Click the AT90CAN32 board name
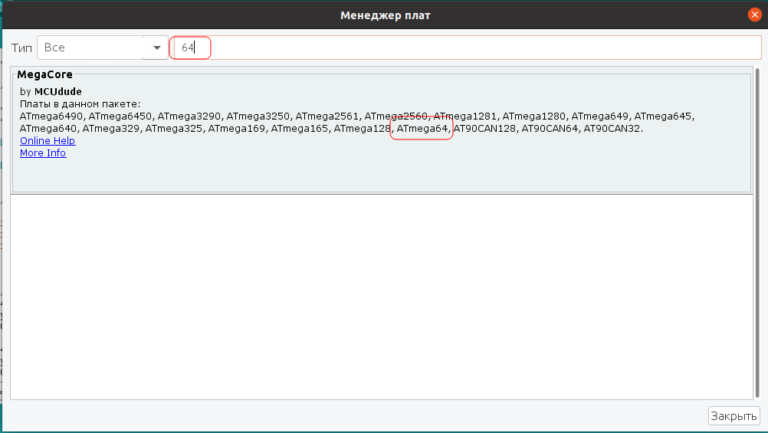The image size is (768, 433). click(x=612, y=129)
